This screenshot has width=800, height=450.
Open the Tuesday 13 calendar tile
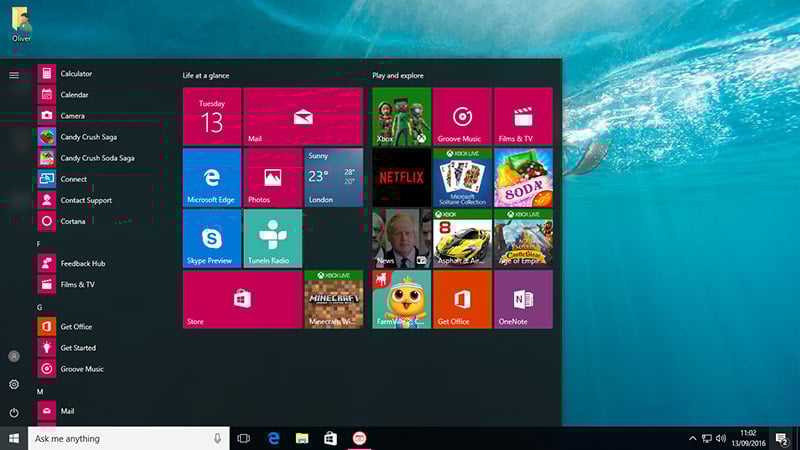click(212, 116)
